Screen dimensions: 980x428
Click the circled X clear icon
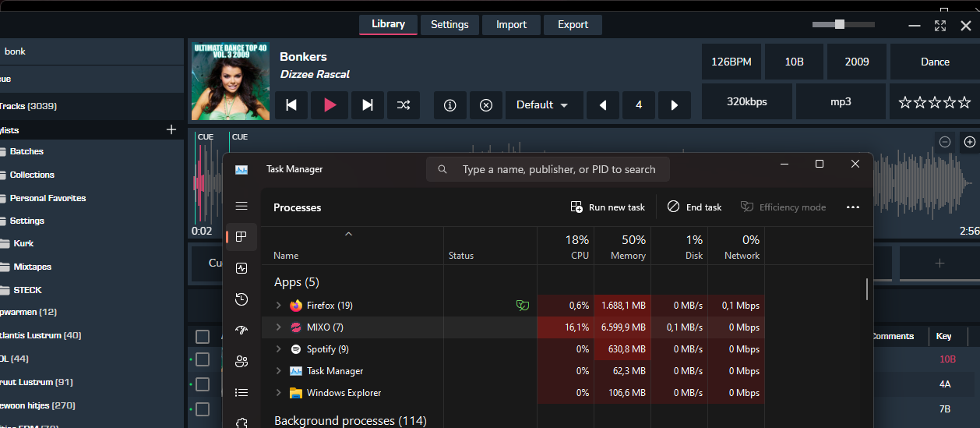486,105
